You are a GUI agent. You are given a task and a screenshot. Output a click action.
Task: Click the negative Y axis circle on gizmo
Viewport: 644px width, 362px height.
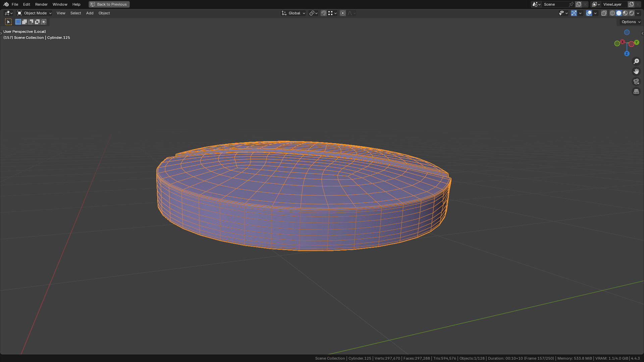tap(617, 44)
